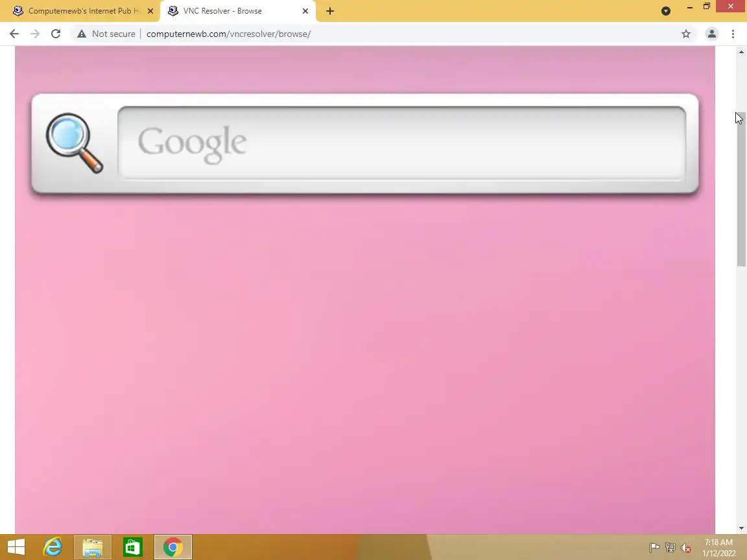Click the vertical scrollbar thumb
The width and height of the screenshot is (747, 560).
pyautogui.click(x=741, y=191)
